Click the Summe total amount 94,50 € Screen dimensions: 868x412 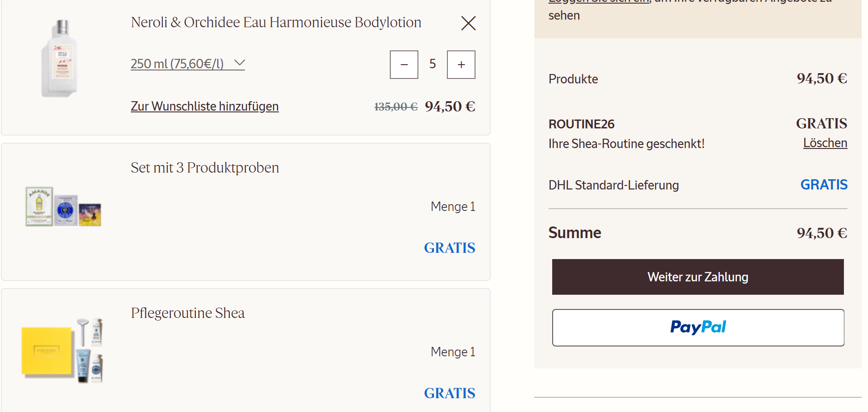point(822,233)
